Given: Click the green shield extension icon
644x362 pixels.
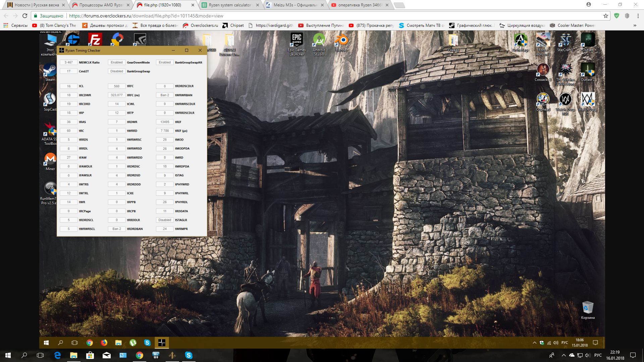Looking at the screenshot, I should [x=616, y=16].
